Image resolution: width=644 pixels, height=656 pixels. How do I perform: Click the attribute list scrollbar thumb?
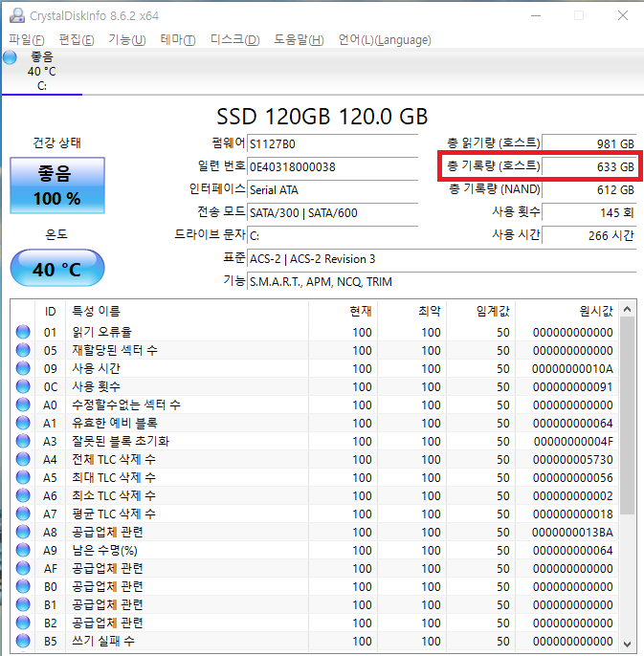pyautogui.click(x=627, y=416)
